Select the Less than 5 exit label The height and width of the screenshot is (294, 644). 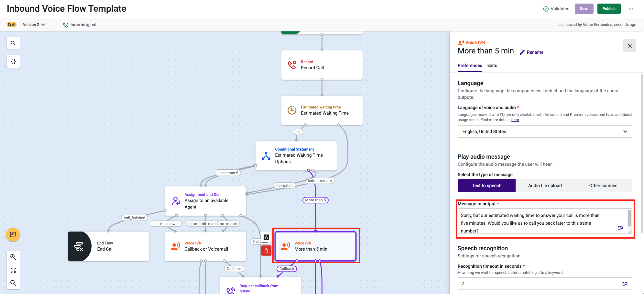coord(228,173)
